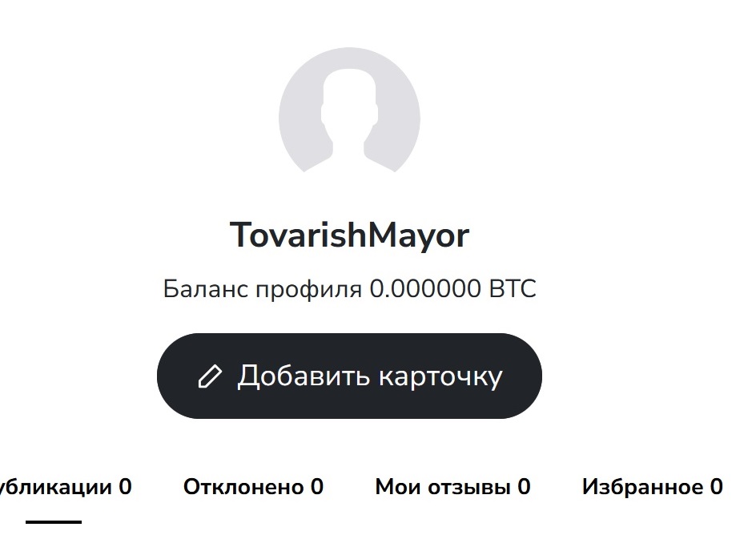
Task: Click the BTC currency label
Action: [x=513, y=288]
